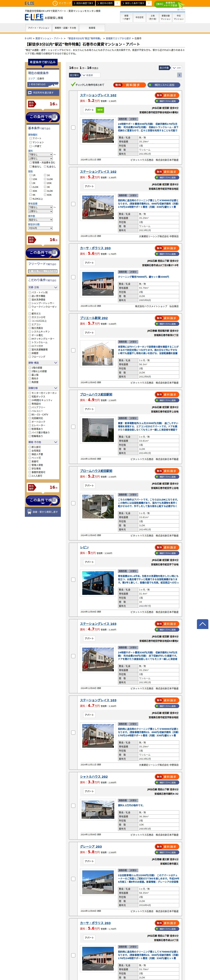Screen dimensions: 210x980
Task: Open the ステーショングレイス 102 first listing link
Action: tap(98, 95)
